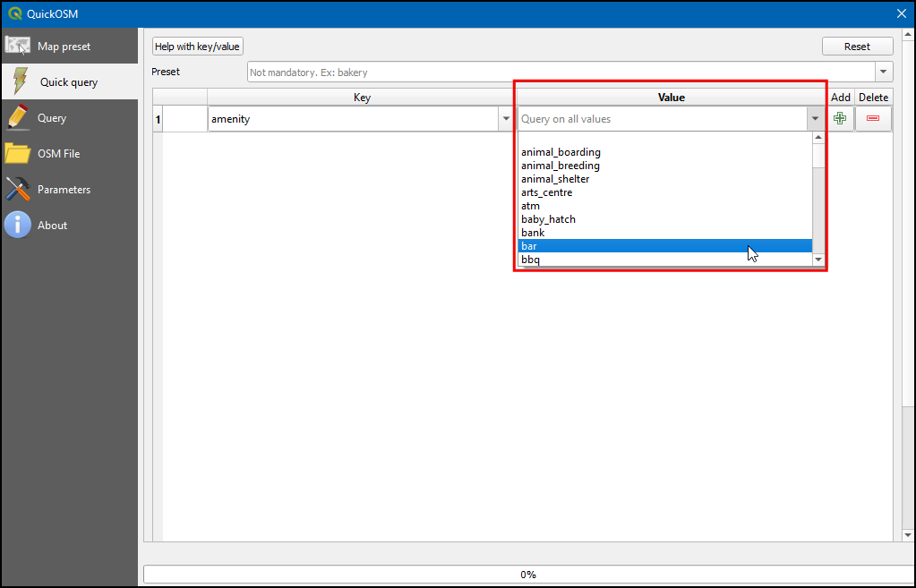Open Parameters tools icon
The height and width of the screenshot is (588, 916).
point(18,190)
